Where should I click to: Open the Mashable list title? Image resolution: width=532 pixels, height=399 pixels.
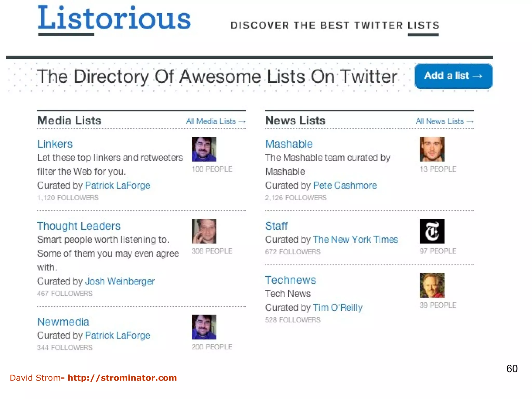(289, 144)
